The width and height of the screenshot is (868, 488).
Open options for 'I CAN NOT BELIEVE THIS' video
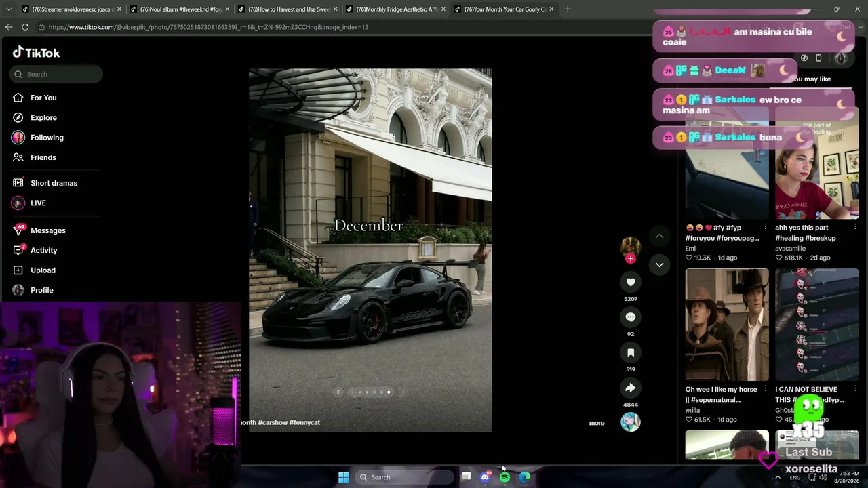tap(854, 389)
